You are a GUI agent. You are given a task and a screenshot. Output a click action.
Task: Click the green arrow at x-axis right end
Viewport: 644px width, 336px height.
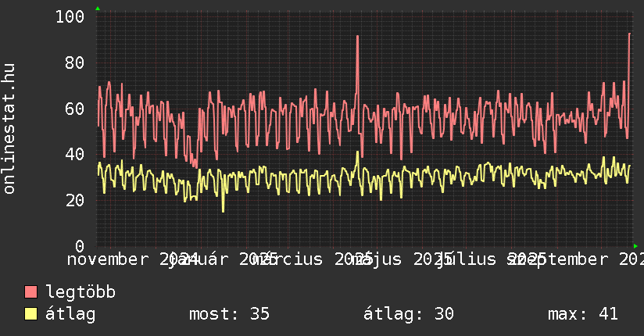[x=635, y=245]
